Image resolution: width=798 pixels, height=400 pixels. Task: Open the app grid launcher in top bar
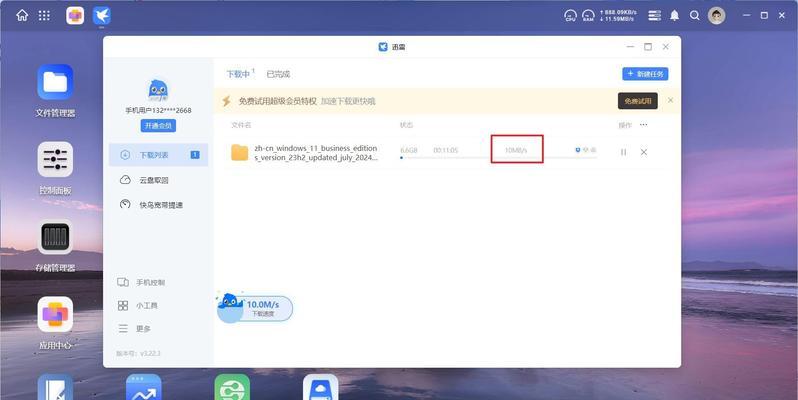coord(44,16)
